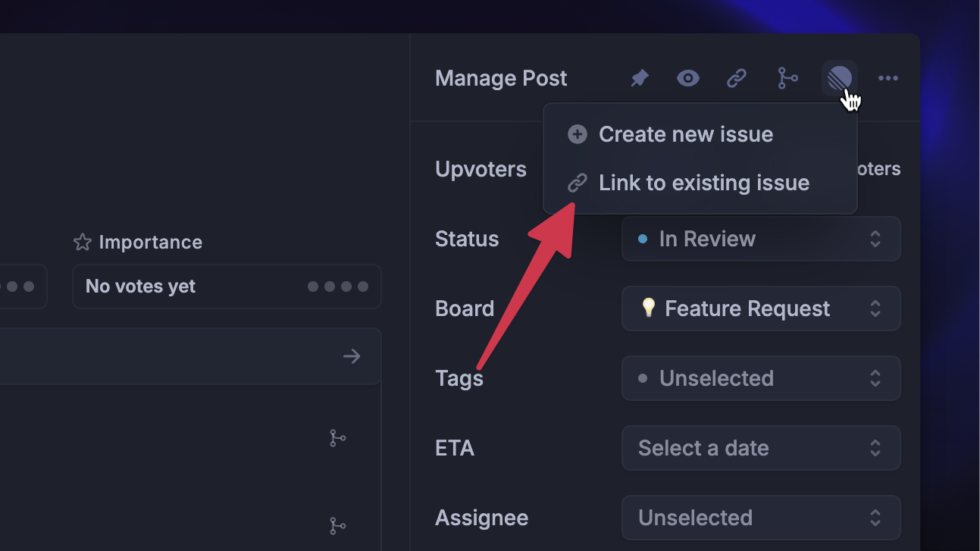
Task: Pin the post using the pin icon
Action: pos(639,78)
